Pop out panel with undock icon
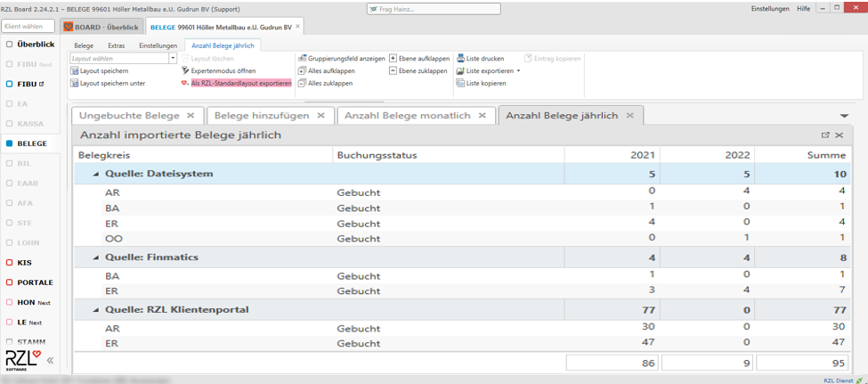The width and height of the screenshot is (868, 384). pos(825,135)
